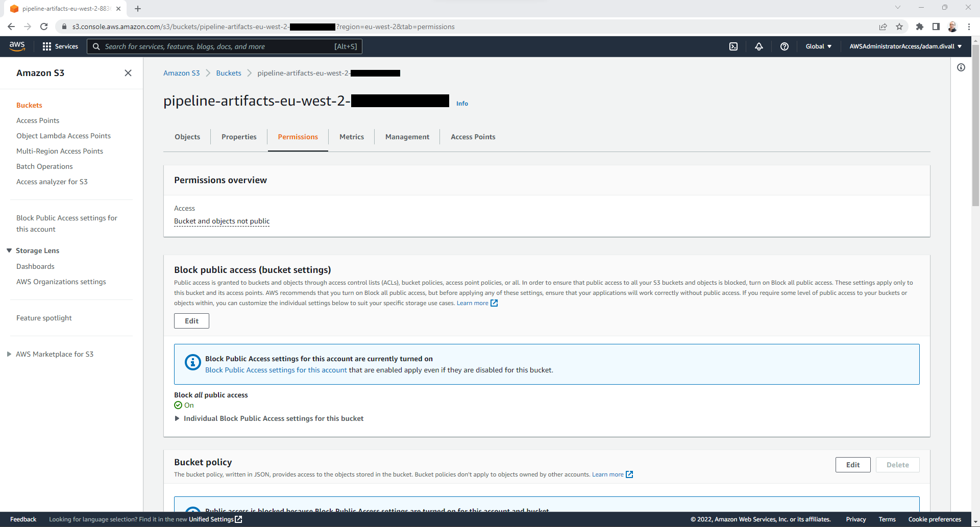Open the Access Points tab
980x527 pixels.
tap(473, 137)
